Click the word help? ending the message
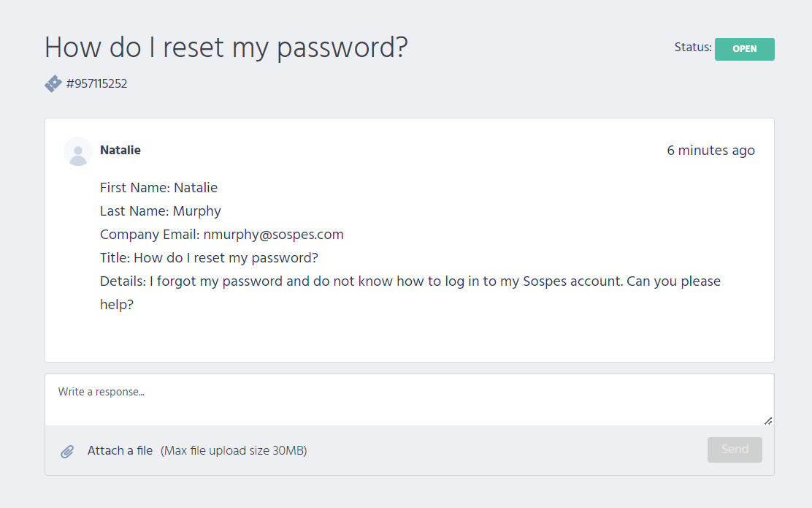 117,305
